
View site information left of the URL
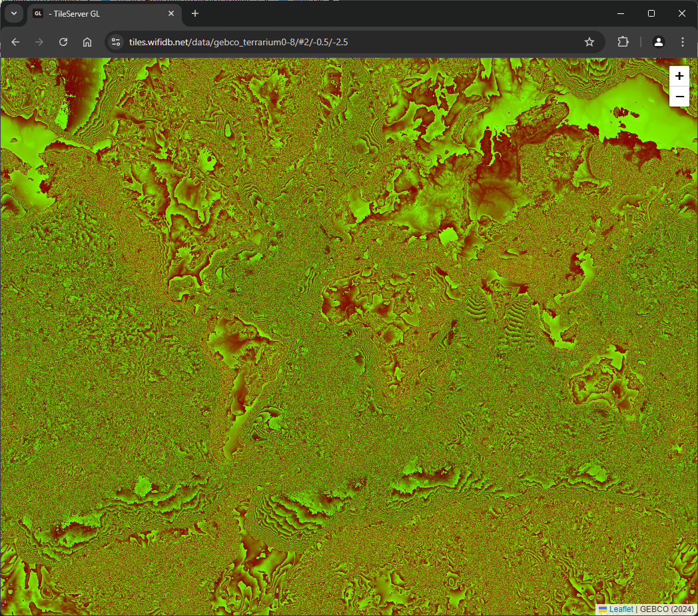[x=116, y=42]
